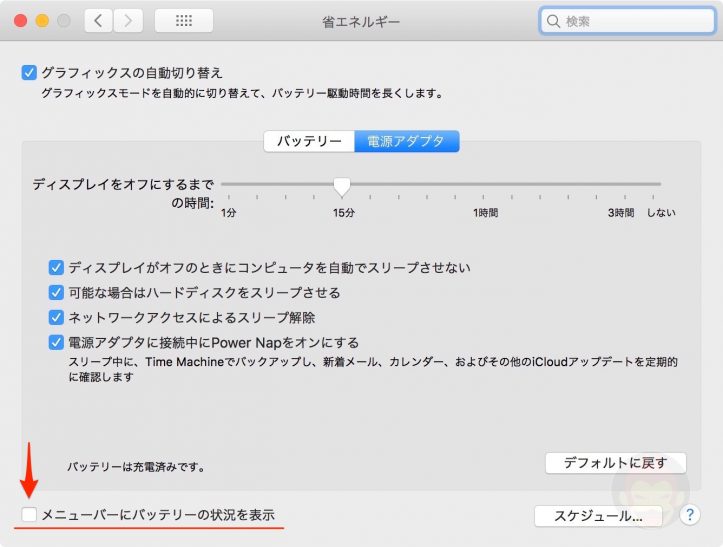The image size is (723, 547).
Task: Open help with the question mark button
Action: point(689,515)
